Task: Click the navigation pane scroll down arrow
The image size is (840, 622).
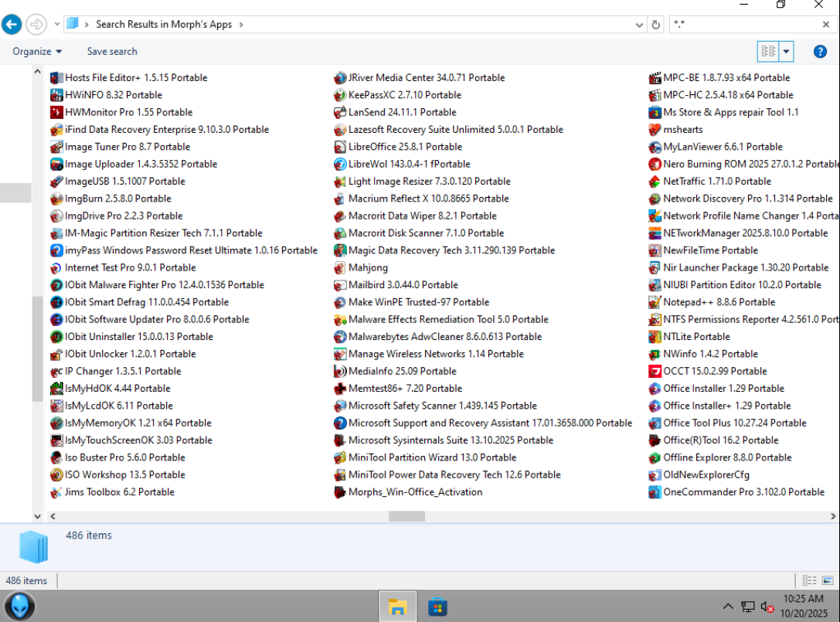Action: (38, 516)
